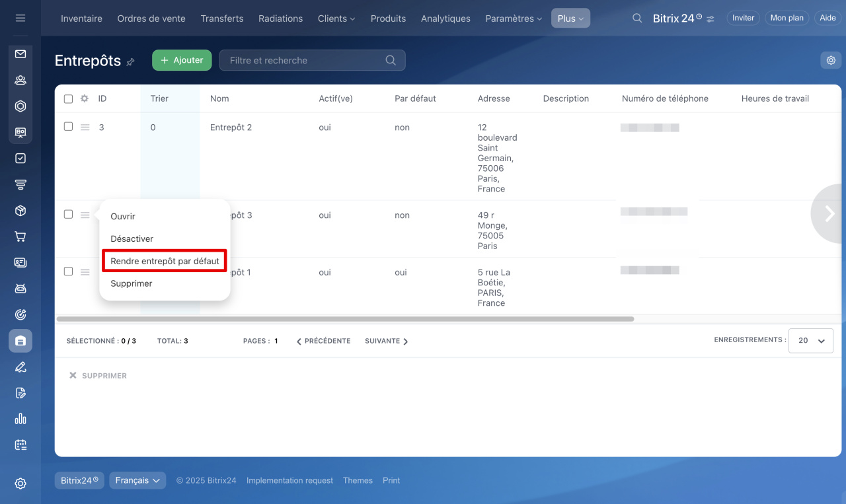Image resolution: width=846 pixels, height=504 pixels.
Task: Open the funnel CRM icon in the sidebar
Action: click(20, 184)
